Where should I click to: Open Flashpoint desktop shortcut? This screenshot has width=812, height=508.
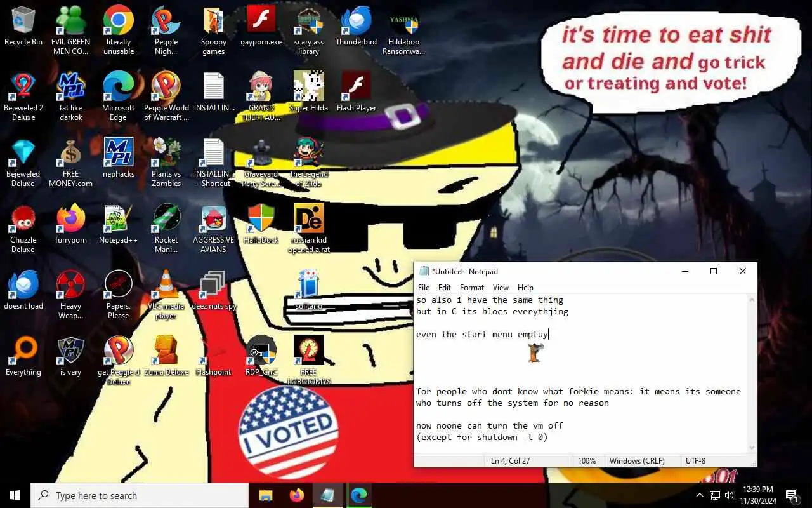point(214,357)
